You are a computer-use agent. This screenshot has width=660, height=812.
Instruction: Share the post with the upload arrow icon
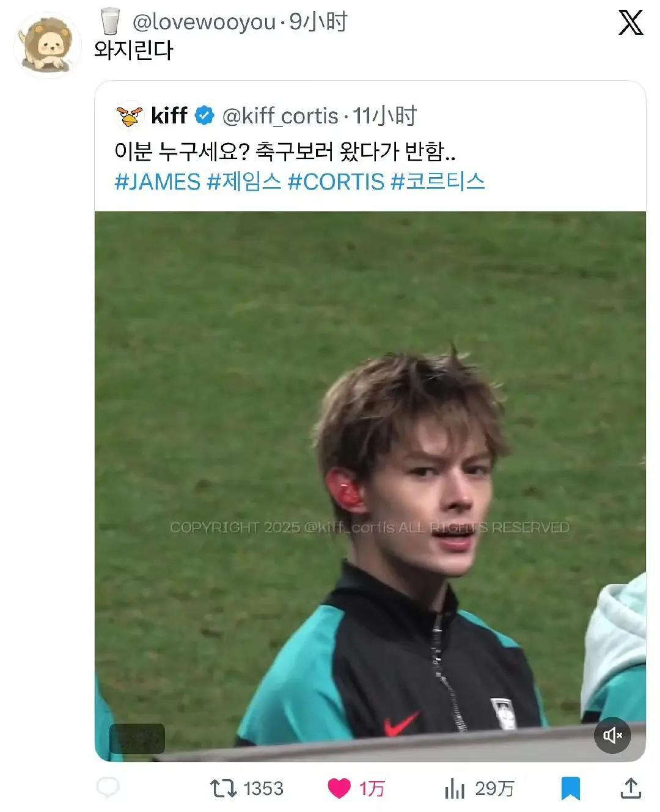[x=630, y=788]
